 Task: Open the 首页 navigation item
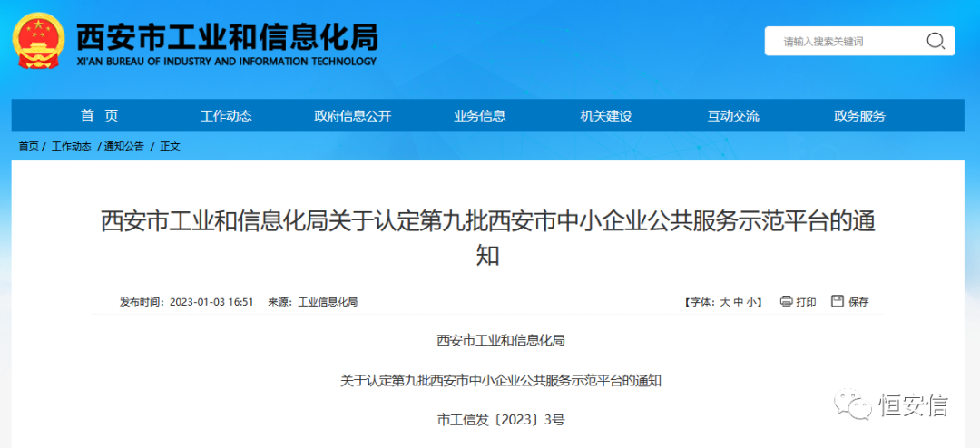99,115
